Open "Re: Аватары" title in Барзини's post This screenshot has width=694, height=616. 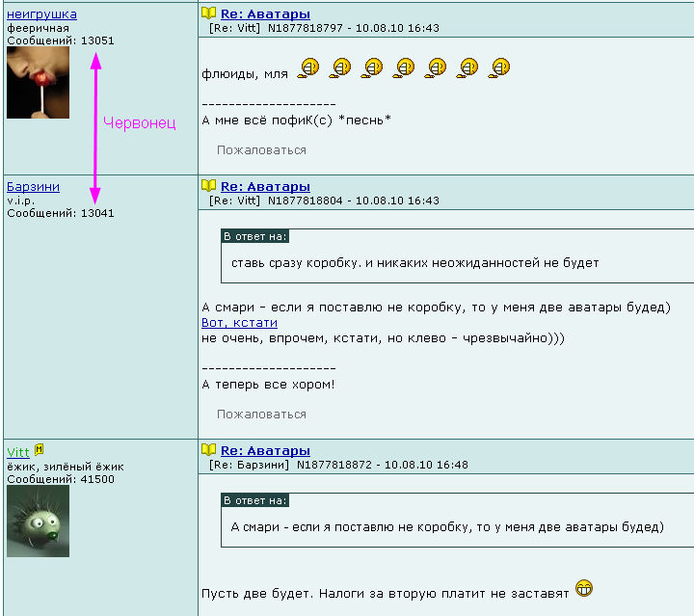265,186
